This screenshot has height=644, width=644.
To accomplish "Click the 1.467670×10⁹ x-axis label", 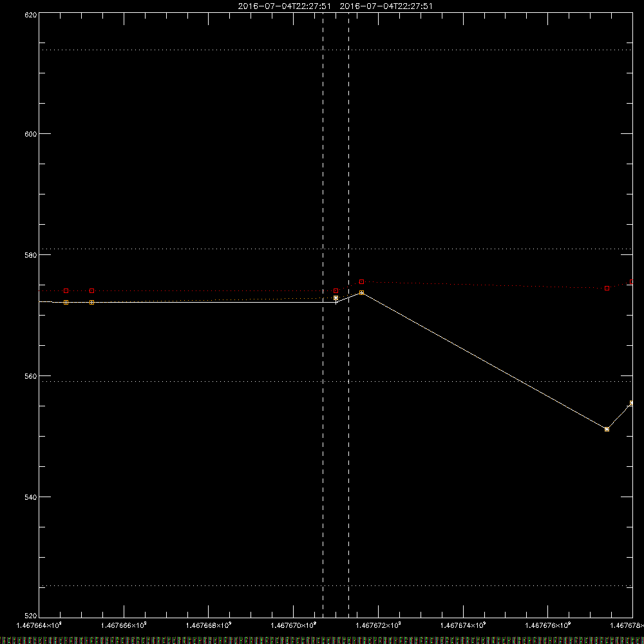I will 294,625.
